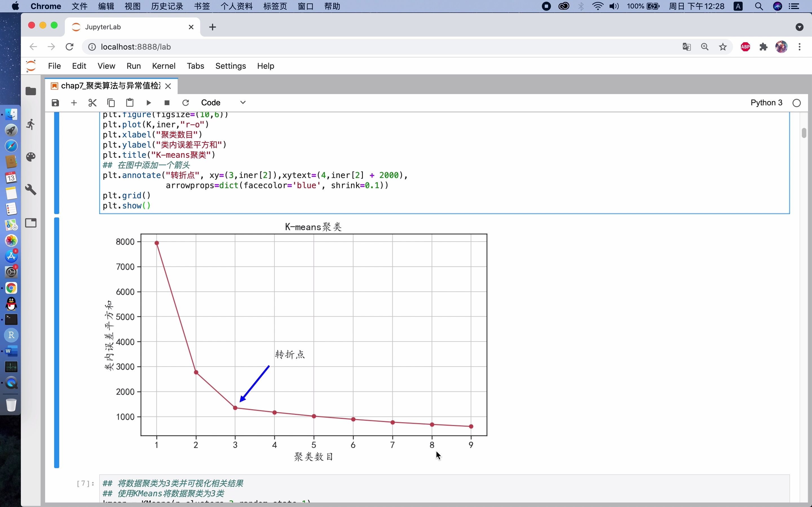Click the Insert cell above icon
The width and height of the screenshot is (812, 507).
tap(74, 102)
